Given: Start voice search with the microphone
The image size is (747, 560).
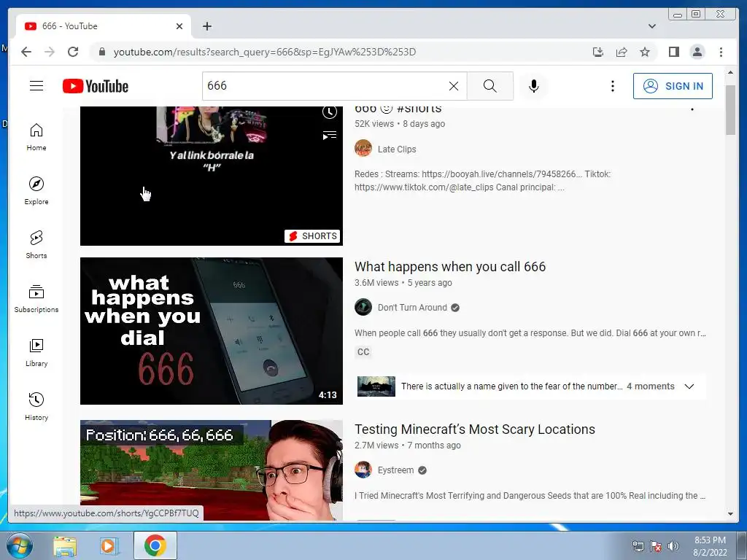Looking at the screenshot, I should 533,86.
